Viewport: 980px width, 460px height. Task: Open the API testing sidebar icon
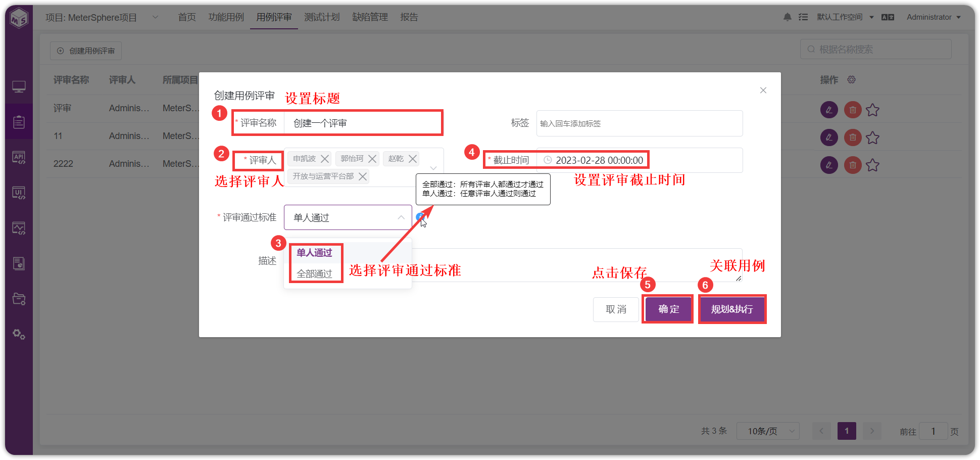pyautogui.click(x=19, y=157)
